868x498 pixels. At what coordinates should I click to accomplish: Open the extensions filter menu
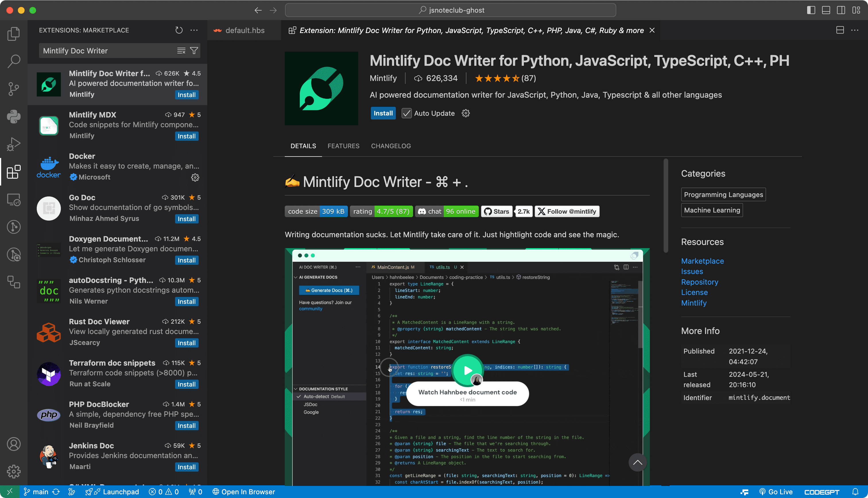[194, 51]
